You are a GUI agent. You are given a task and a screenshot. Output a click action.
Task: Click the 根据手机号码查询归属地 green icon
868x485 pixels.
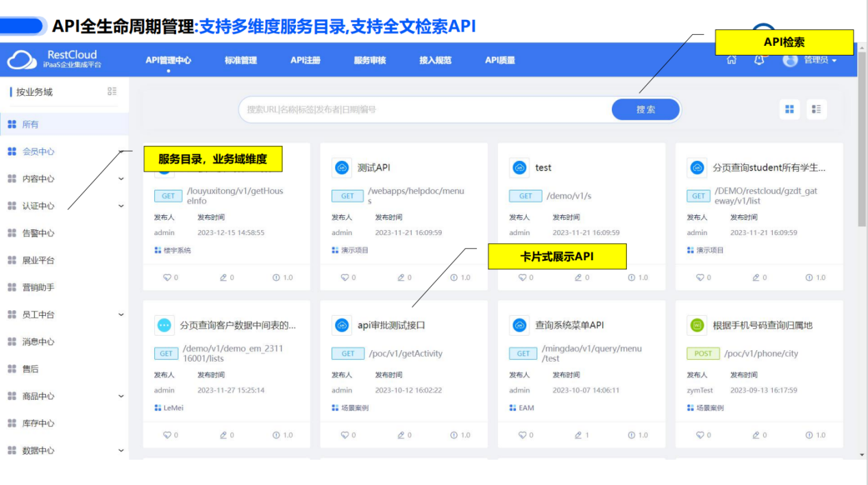click(x=697, y=325)
